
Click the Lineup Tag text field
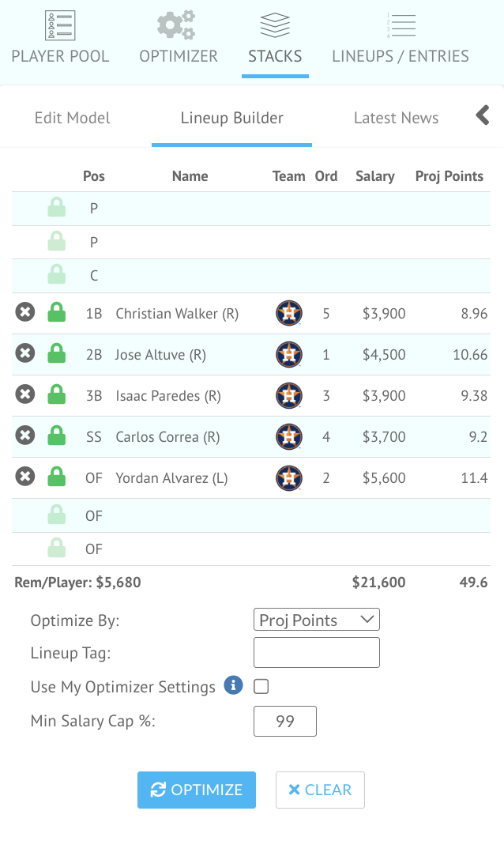[x=316, y=653]
